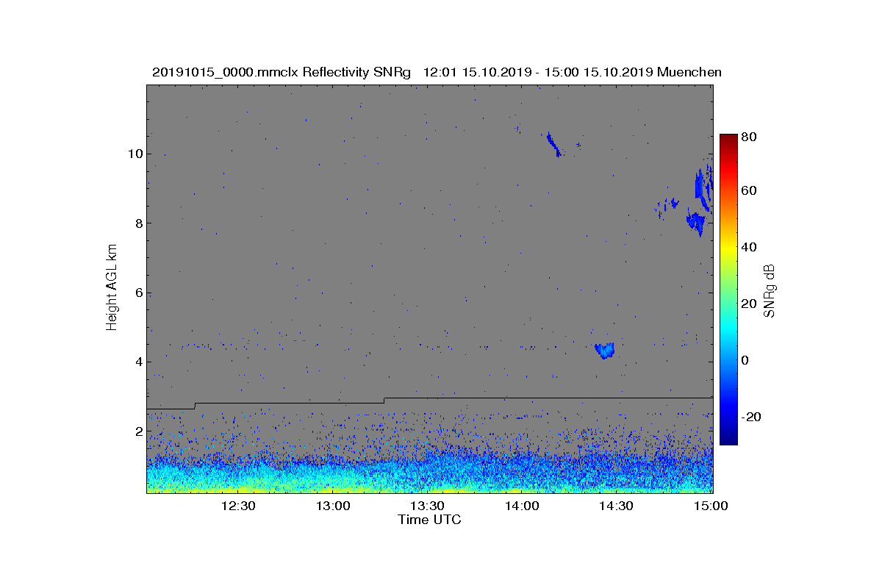Click the 13:30 time tick label
This screenshot has height=588, width=882.
(x=427, y=506)
